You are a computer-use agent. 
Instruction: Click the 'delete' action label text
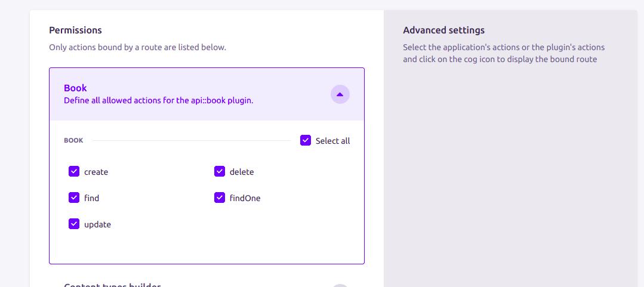tap(242, 172)
